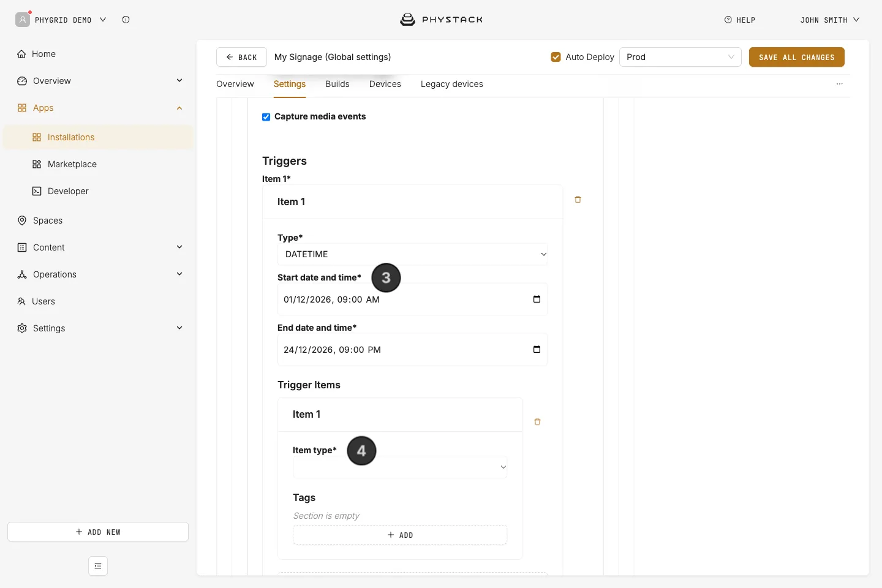The width and height of the screenshot is (882, 588).
Task: Click the Home icon in the sidebar
Action: 21,54
